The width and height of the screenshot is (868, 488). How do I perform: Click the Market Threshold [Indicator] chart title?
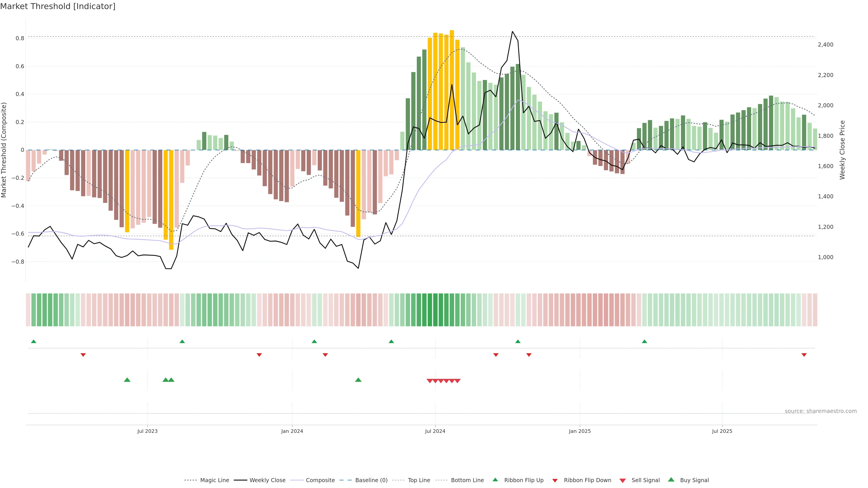[58, 6]
